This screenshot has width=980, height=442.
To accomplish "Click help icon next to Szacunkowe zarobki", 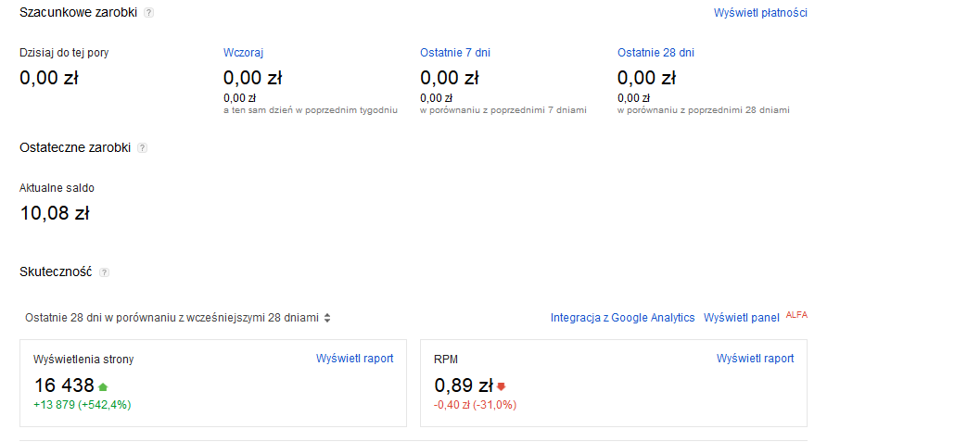I will 148,13.
